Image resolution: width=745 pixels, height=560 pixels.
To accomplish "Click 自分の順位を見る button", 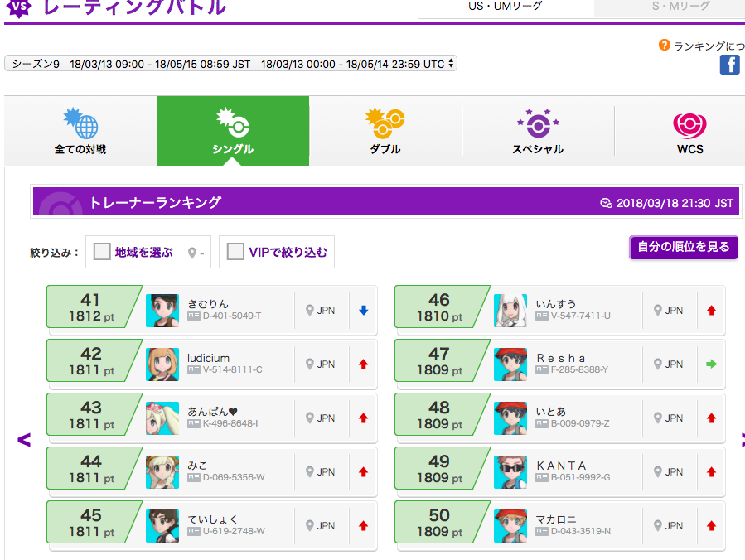I will point(683,248).
